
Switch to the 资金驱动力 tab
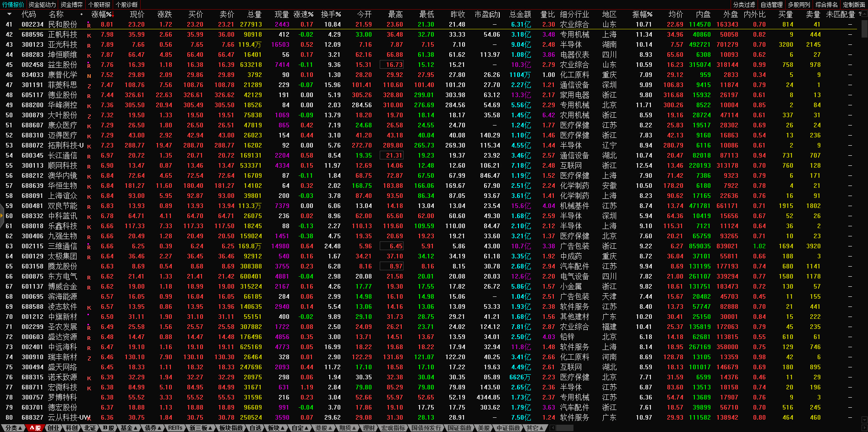coord(42,5)
